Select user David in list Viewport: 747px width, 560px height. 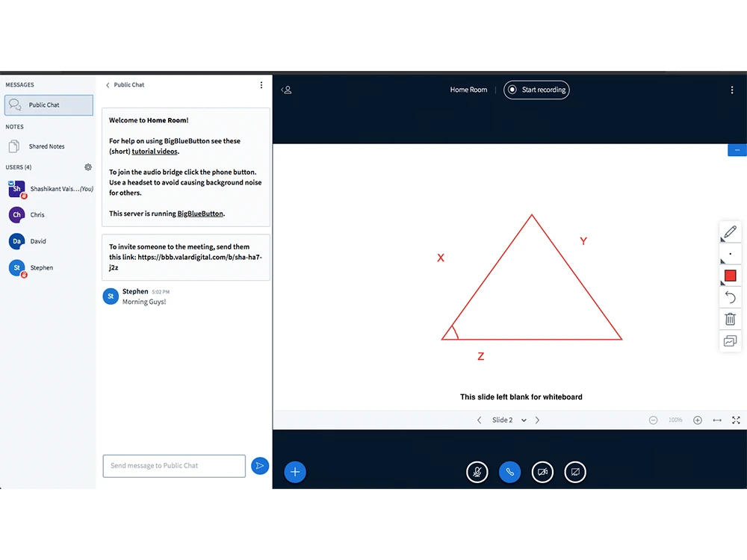[x=48, y=241]
